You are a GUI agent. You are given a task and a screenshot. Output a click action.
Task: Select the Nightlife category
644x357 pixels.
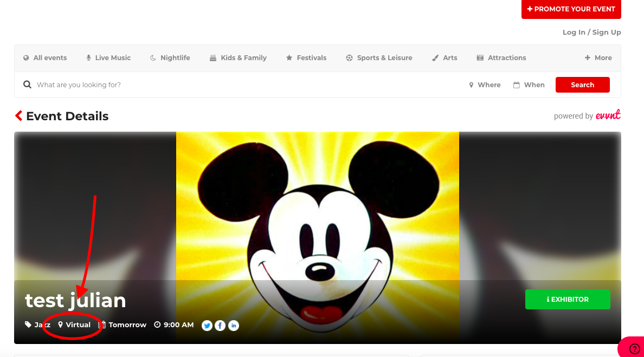(x=170, y=58)
